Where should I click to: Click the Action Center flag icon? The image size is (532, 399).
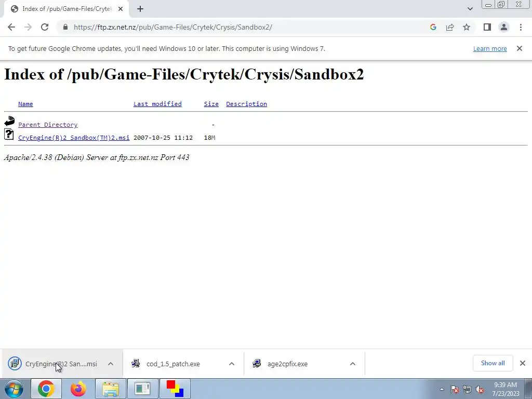455,389
